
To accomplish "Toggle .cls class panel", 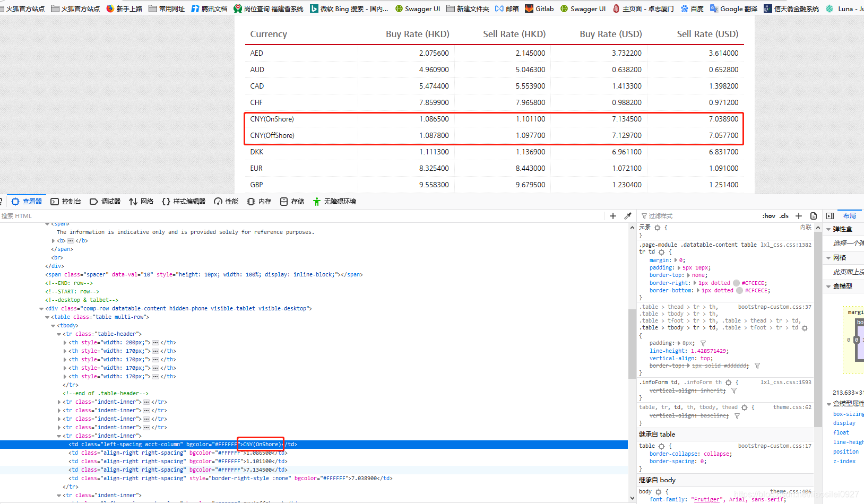I will 784,216.
